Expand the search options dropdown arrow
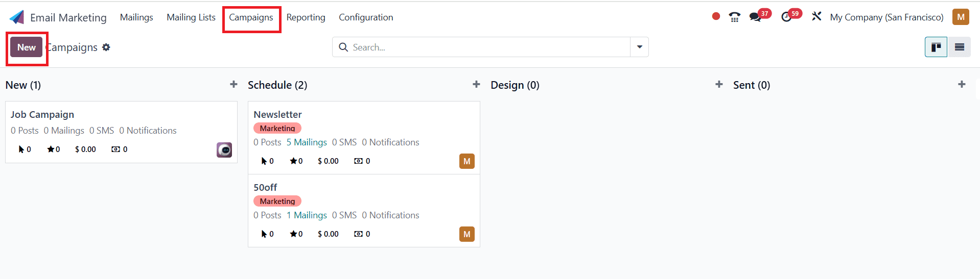Image resolution: width=980 pixels, height=279 pixels. tap(639, 47)
